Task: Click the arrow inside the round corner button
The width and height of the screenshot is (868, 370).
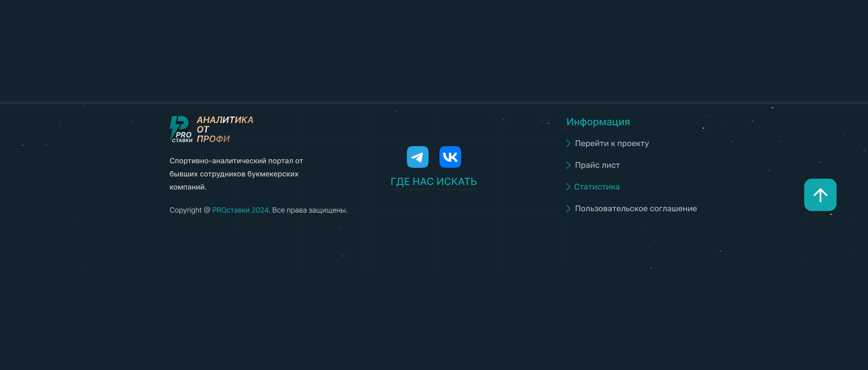Action: 820,194
